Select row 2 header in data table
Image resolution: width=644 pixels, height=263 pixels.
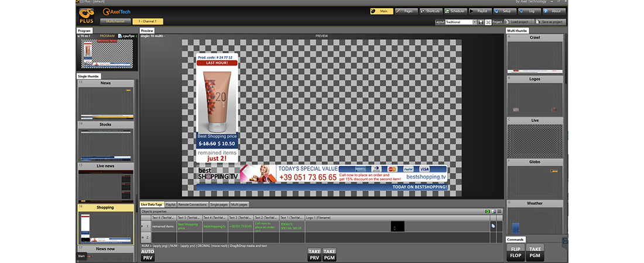[x=146, y=237]
